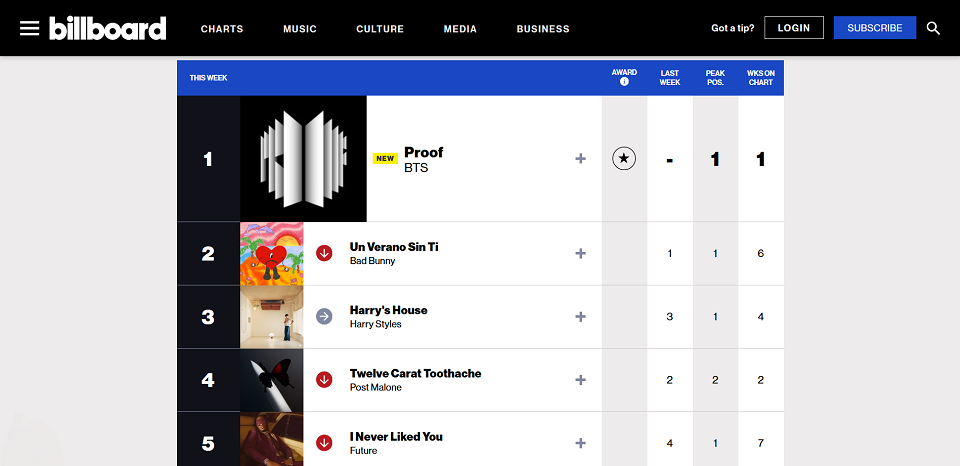
Task: Open the Music menu item
Action: coord(300,29)
